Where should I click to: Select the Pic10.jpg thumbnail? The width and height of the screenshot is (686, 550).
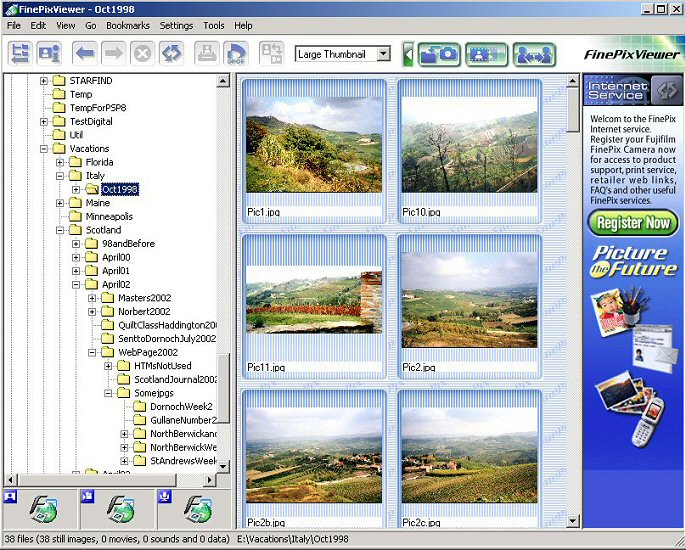tap(469, 148)
